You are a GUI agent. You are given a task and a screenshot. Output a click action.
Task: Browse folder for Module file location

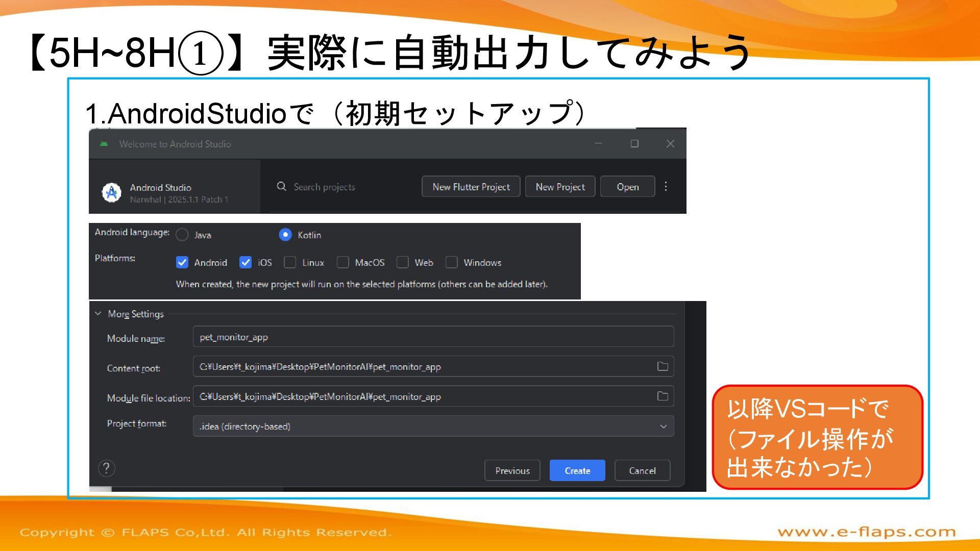663,396
